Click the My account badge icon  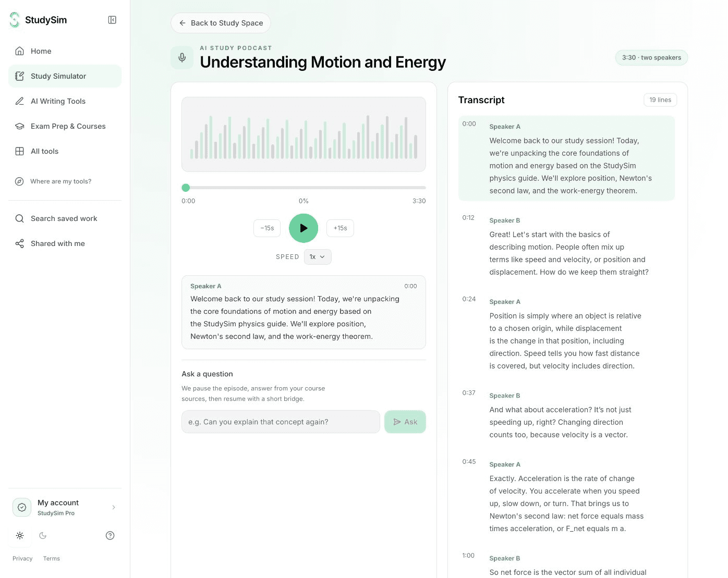click(22, 507)
